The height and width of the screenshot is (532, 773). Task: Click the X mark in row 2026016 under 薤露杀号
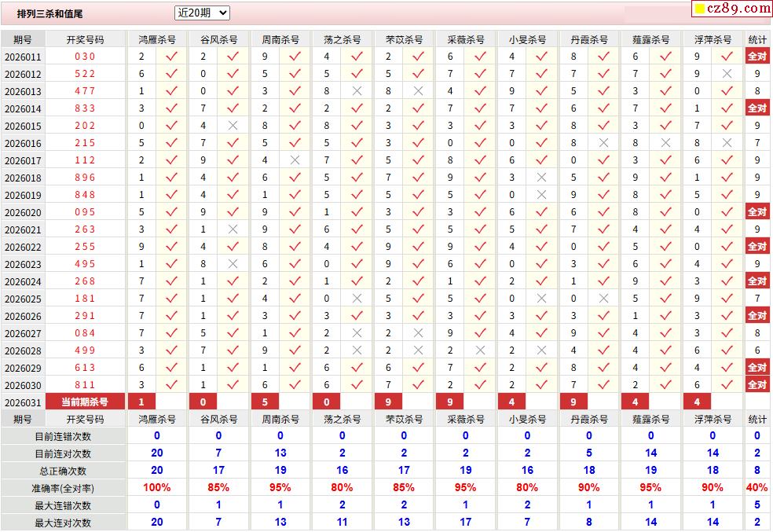pyautogui.click(x=665, y=143)
